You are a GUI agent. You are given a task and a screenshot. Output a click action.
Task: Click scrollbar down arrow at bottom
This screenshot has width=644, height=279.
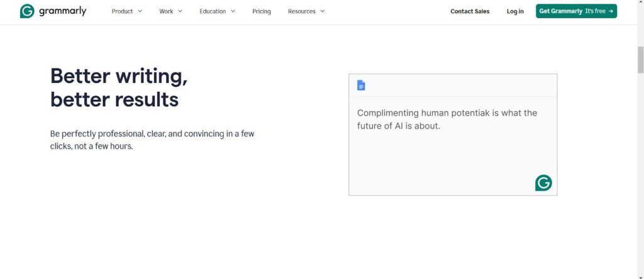(640, 277)
